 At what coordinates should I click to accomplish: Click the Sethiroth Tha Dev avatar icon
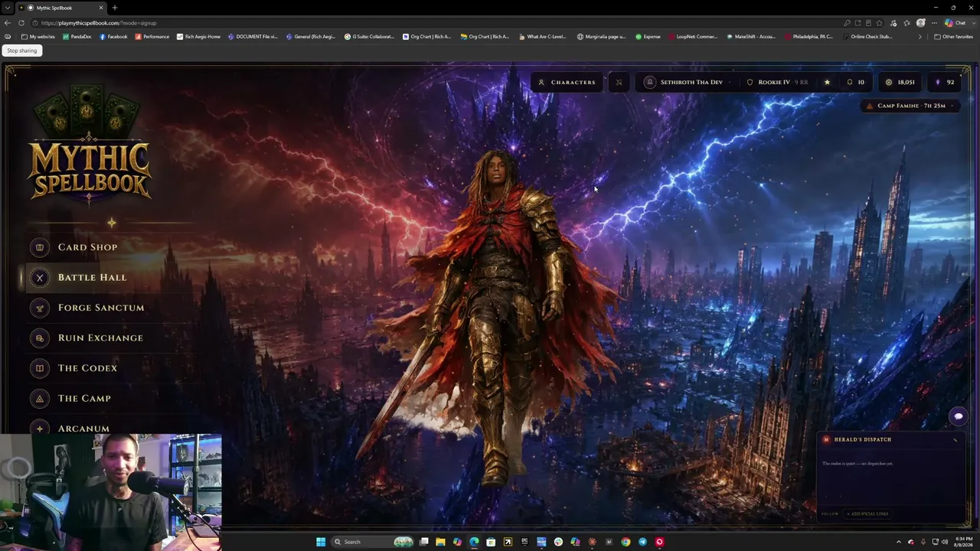pos(650,82)
